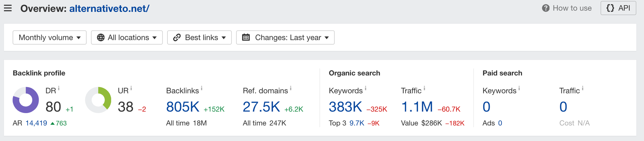This screenshot has width=644, height=141.
Task: Expand the Best links dropdown
Action: (199, 38)
